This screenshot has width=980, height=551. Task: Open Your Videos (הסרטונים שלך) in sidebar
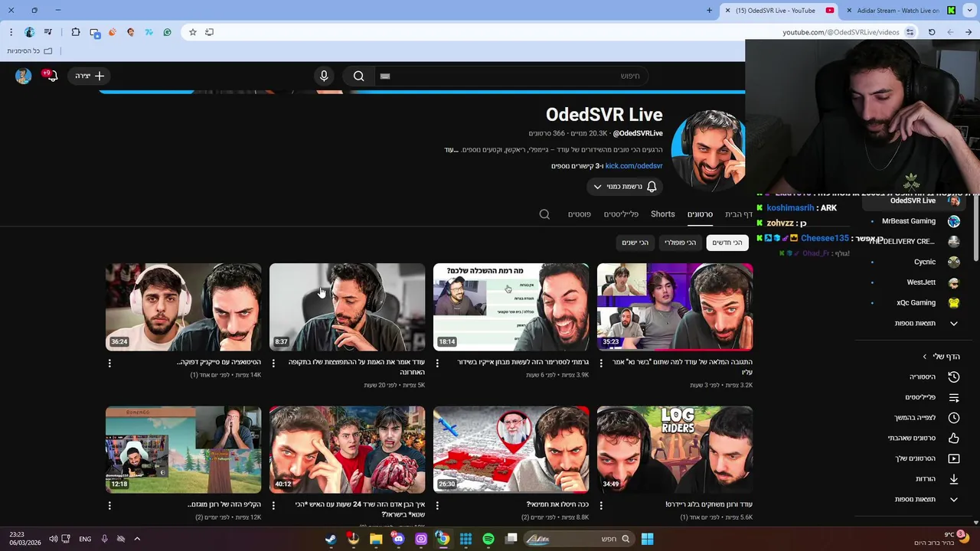(x=915, y=458)
